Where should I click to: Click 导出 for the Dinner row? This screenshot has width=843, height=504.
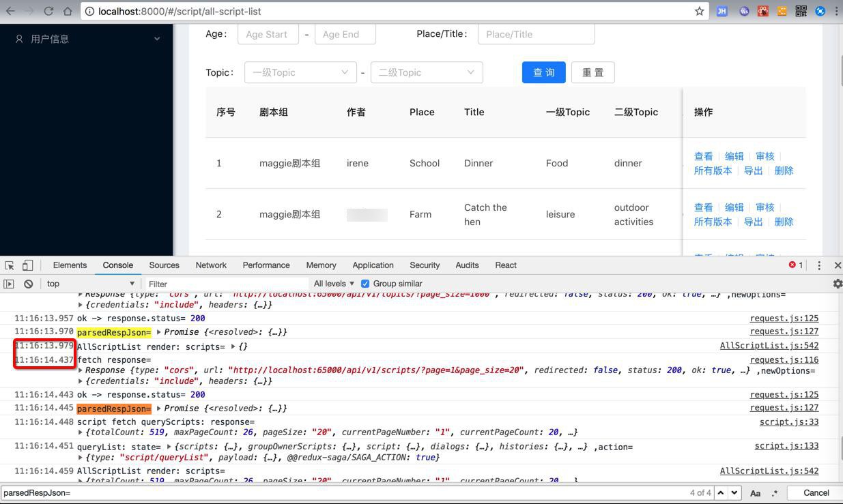click(x=753, y=171)
